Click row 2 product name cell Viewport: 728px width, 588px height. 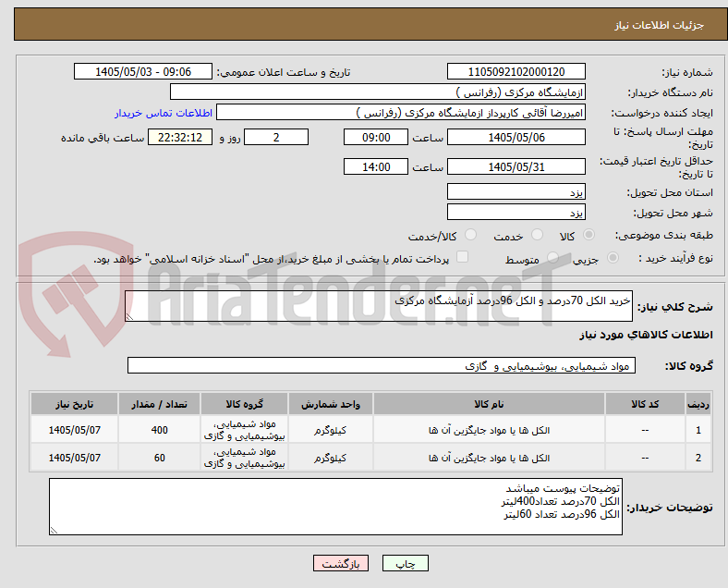pos(489,458)
